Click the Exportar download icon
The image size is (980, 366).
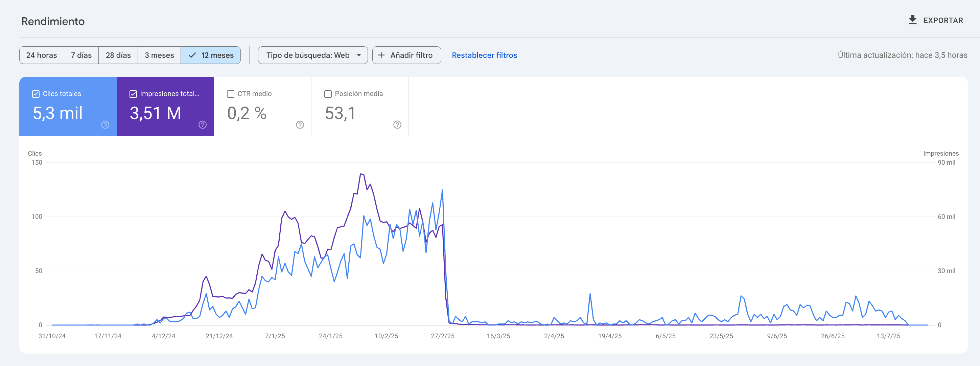913,20
